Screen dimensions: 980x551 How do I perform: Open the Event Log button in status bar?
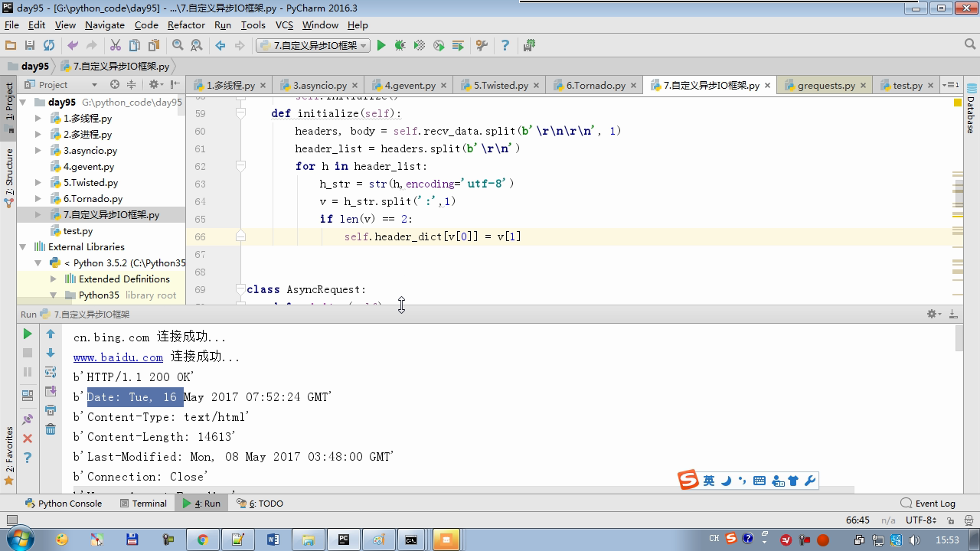(928, 504)
